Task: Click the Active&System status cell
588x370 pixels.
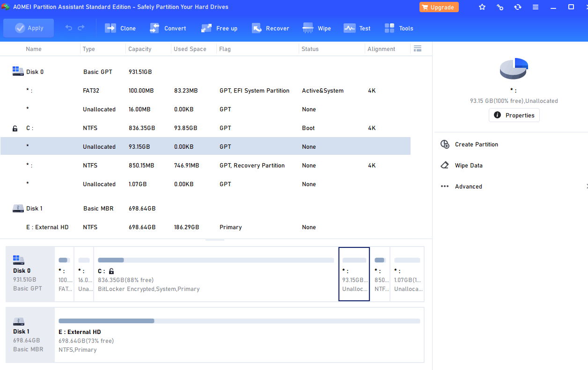Action: click(323, 91)
